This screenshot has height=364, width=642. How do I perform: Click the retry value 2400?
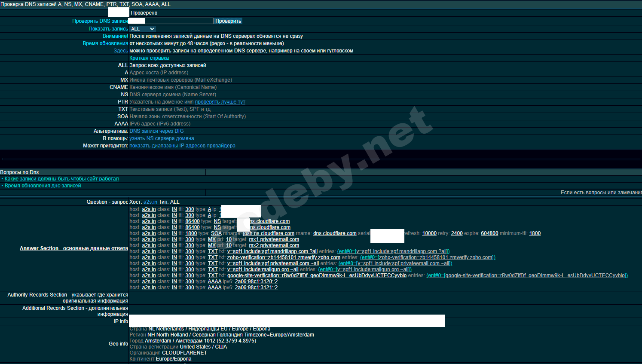457,233
